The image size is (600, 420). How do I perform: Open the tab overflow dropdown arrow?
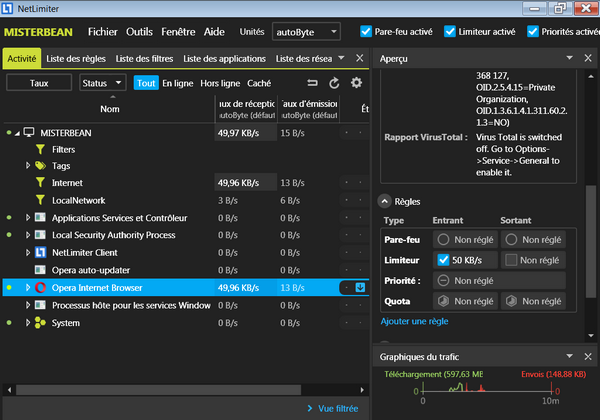[x=341, y=58]
